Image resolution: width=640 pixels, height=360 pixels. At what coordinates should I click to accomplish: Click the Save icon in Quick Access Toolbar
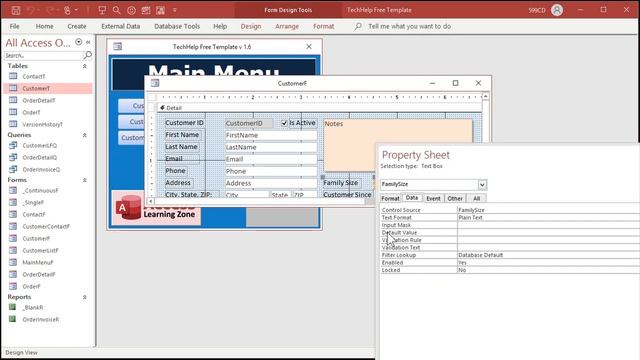click(x=16, y=10)
